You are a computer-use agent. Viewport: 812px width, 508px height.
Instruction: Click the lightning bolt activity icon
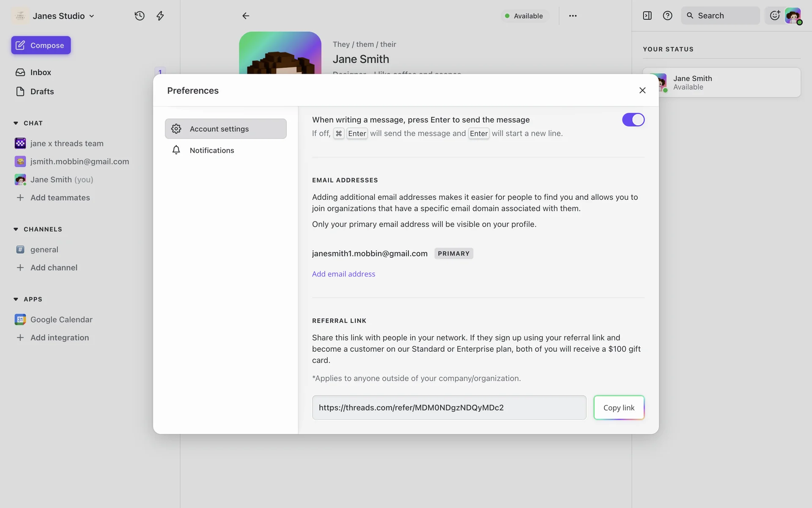tap(160, 16)
